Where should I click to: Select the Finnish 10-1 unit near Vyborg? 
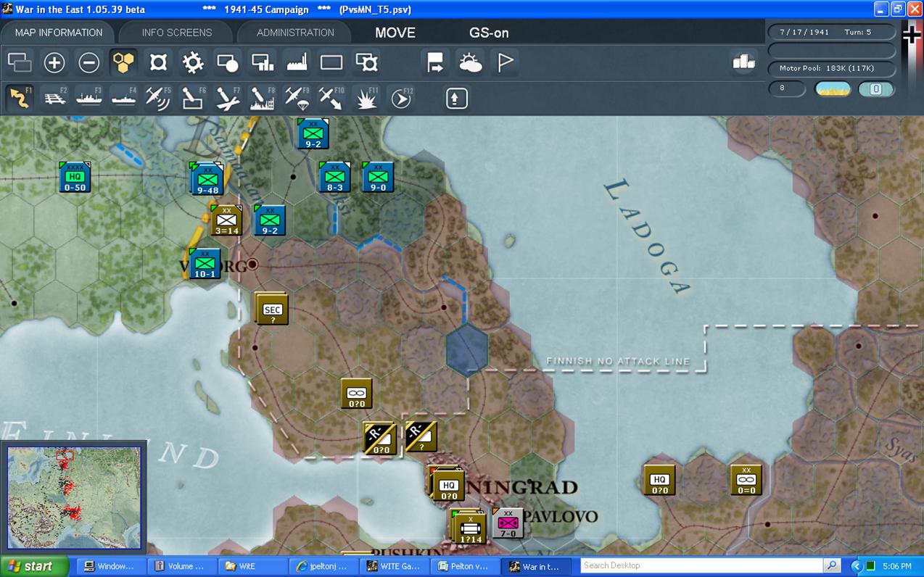[205, 263]
